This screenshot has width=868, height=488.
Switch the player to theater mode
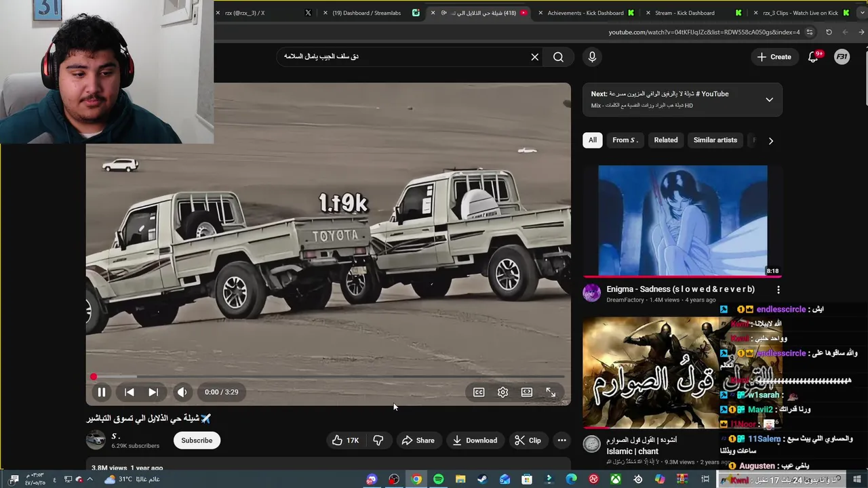(526, 392)
